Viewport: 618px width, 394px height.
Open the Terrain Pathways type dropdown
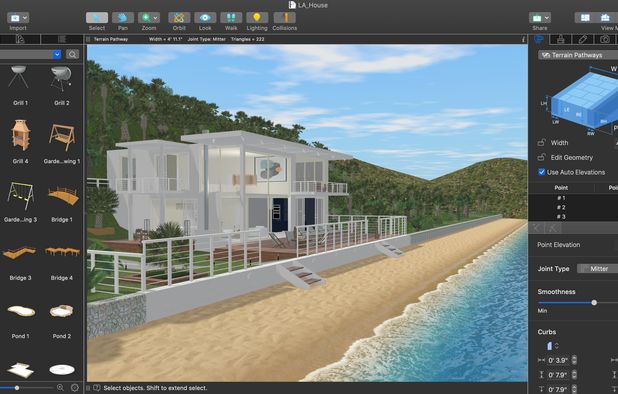[x=578, y=55]
